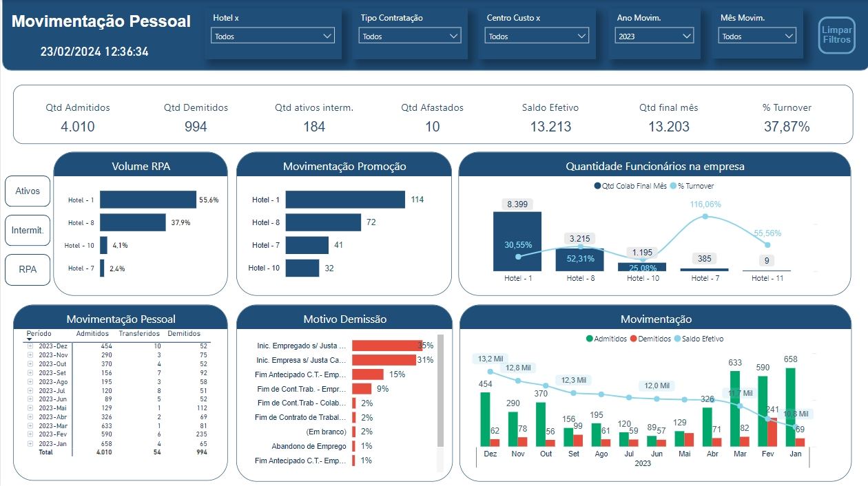The width and height of the screenshot is (868, 486).
Task: Click the Qtd final mês value 13.203
Action: pos(669,127)
